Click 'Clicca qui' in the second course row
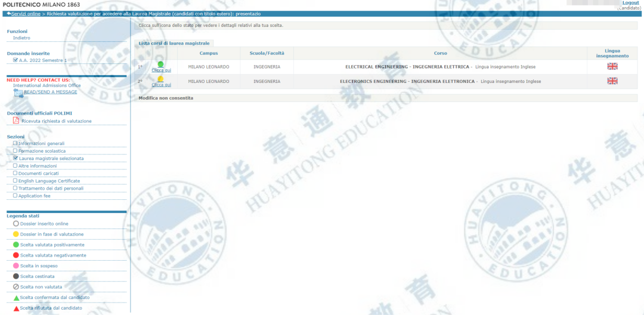644x315 pixels. (x=161, y=85)
